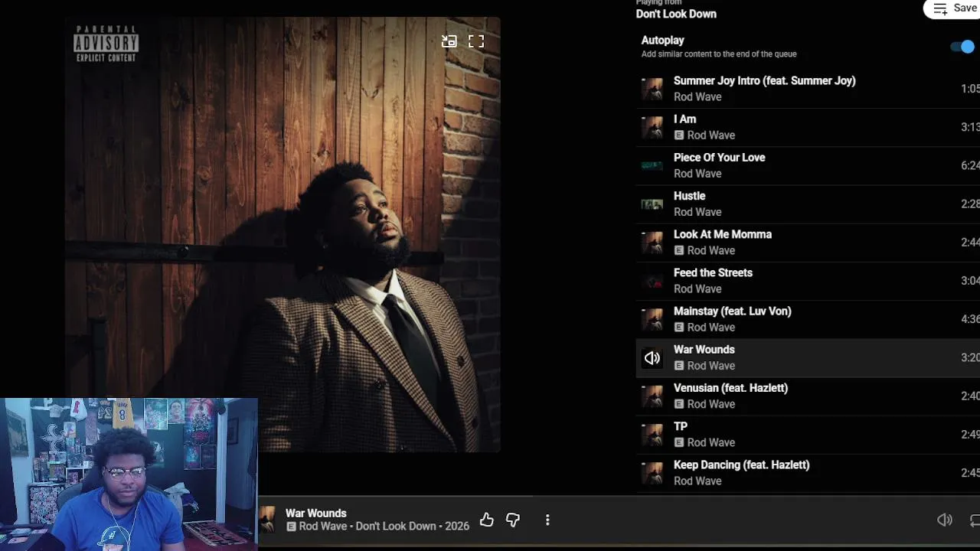
Task: Open Rod Wave artist under Feed the Streets
Action: [697, 289]
